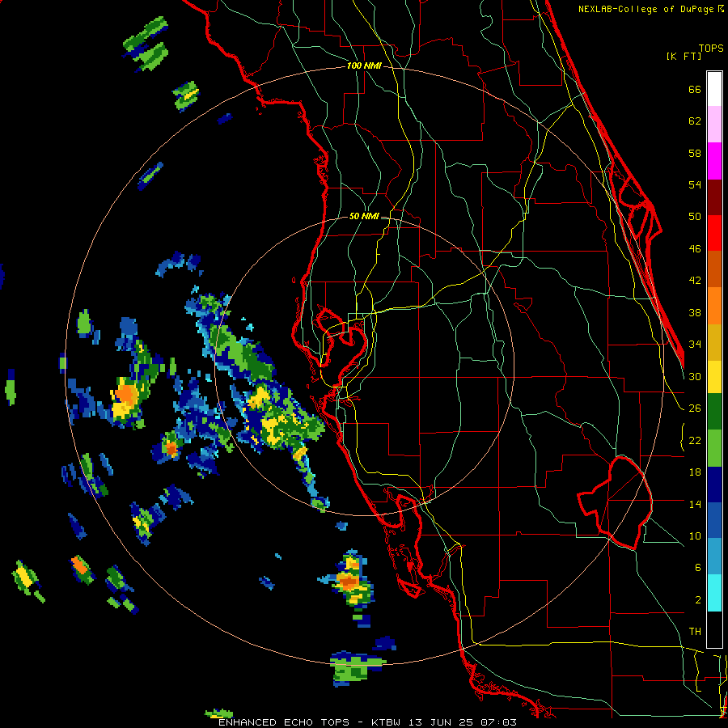Click the light green legend color band
728x728 pixels.
pyautogui.click(x=714, y=448)
